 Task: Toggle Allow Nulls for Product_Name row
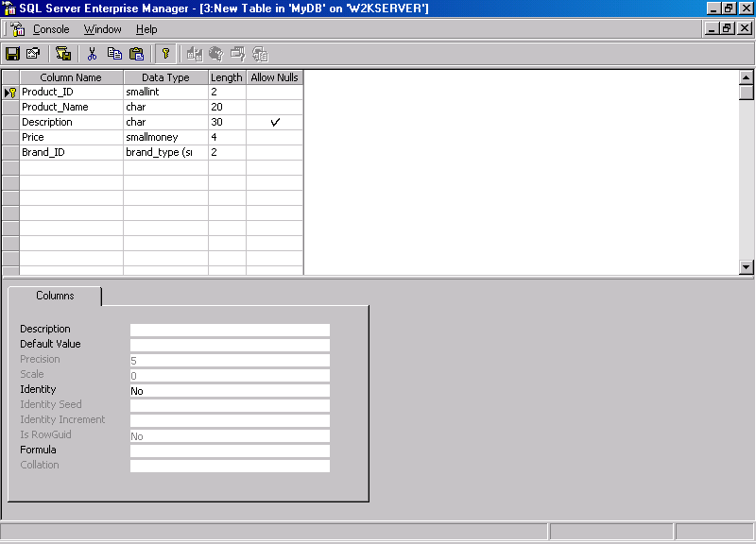[275, 107]
